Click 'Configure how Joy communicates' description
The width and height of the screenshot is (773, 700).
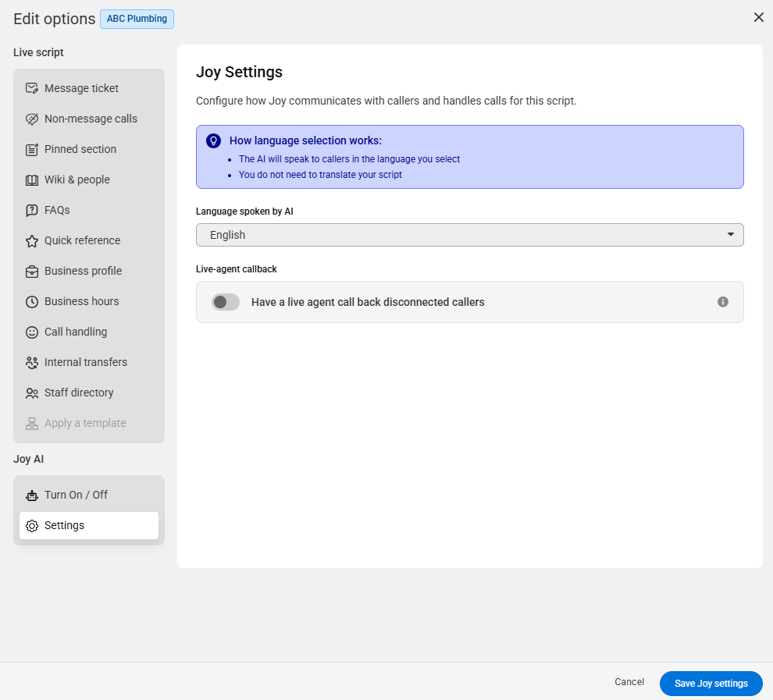click(386, 101)
